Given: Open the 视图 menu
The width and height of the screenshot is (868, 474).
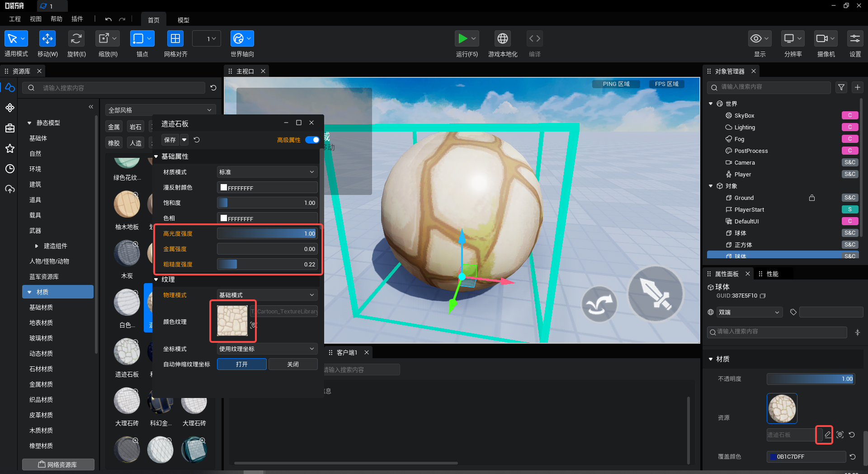Looking at the screenshot, I should click(x=36, y=19).
